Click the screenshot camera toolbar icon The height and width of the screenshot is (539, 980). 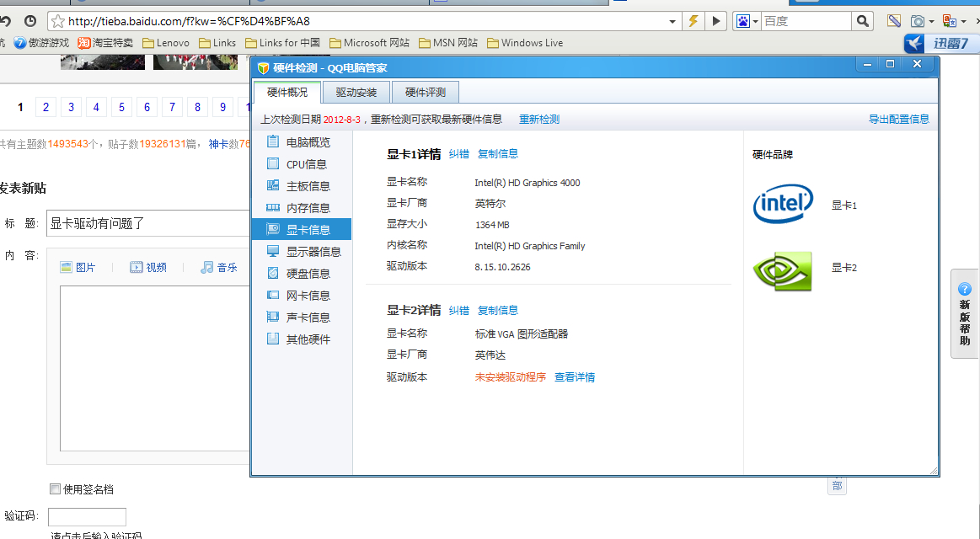pyautogui.click(x=918, y=21)
